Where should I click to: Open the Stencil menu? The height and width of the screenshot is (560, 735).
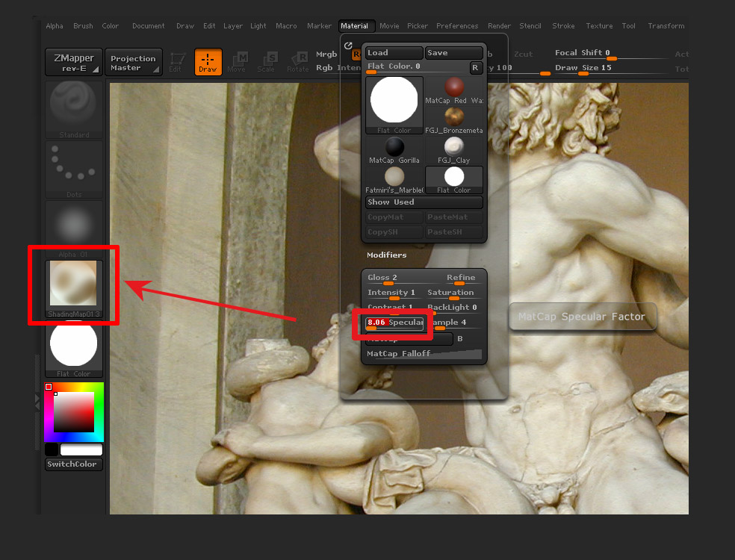tap(530, 26)
